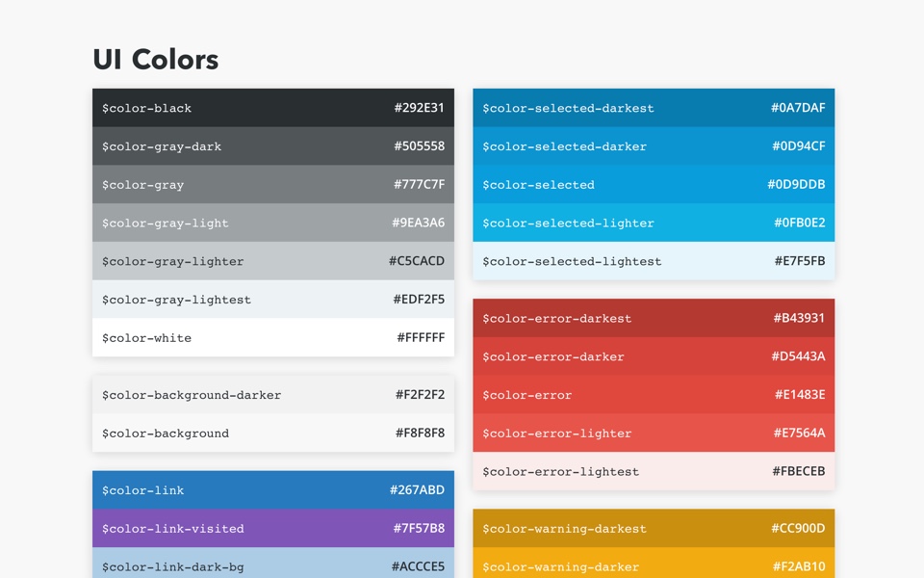
Task: Select the $color-gray-lighter swatch
Action: point(272,261)
